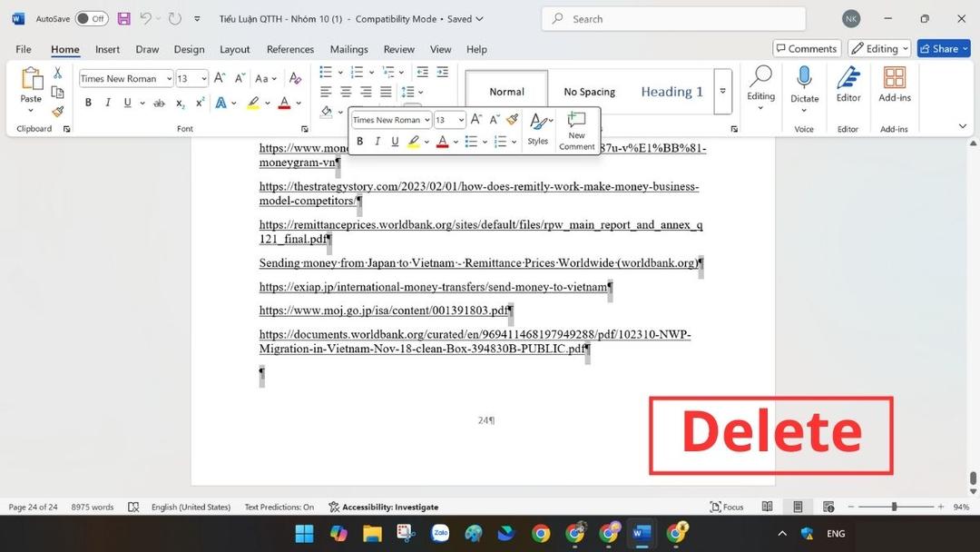Screen dimensions: 980x552
Task: Click the zoom slider in status bar
Action: click(894, 507)
